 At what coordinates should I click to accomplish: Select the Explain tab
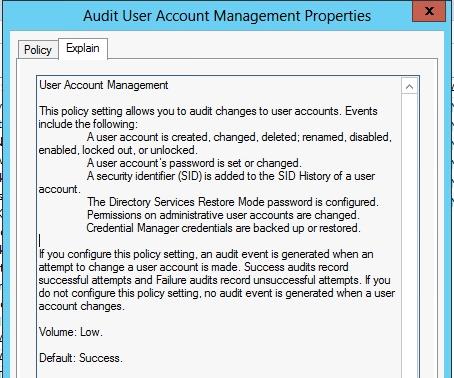point(83,48)
